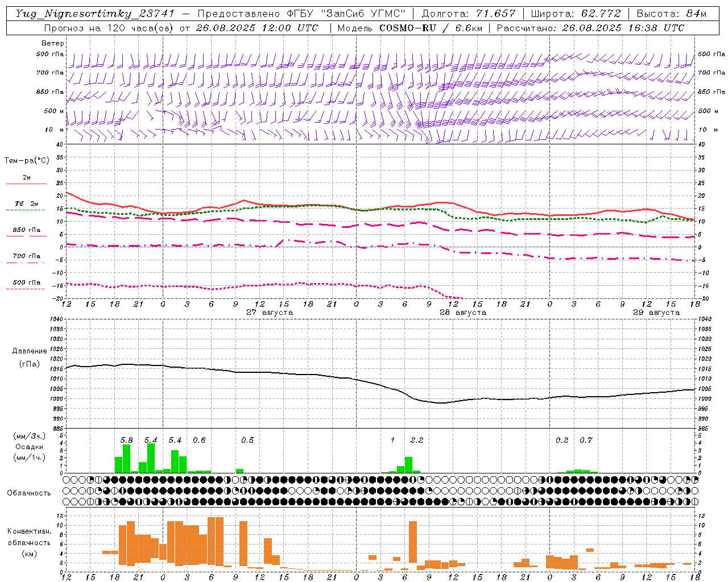The width and height of the screenshot is (728, 582).
Task: Click the Долгота: 71.657 value
Action: click(x=469, y=14)
